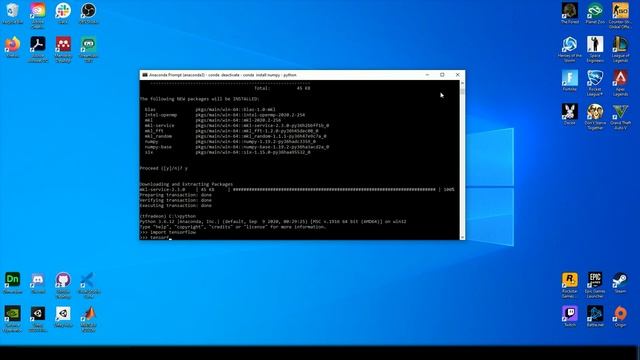Minimize the Anaconda Prompt window

427,75
